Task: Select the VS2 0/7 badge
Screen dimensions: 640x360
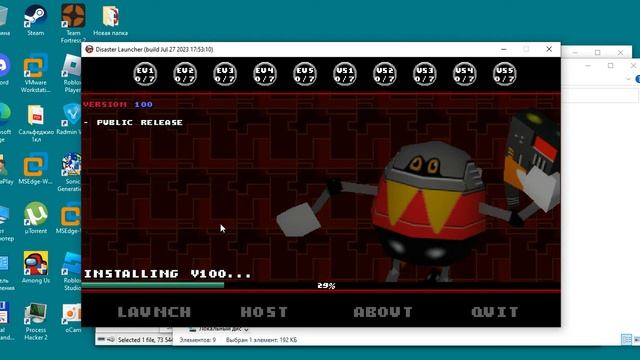Action: click(x=385, y=74)
